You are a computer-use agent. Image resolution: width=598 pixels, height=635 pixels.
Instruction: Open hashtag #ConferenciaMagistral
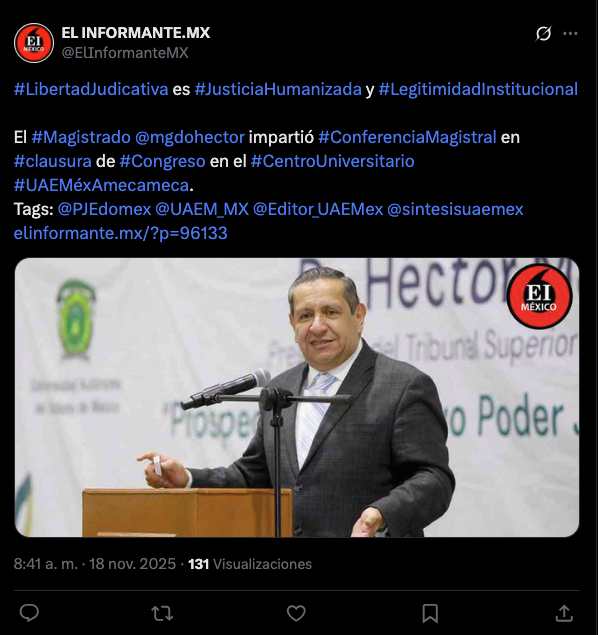pos(407,137)
